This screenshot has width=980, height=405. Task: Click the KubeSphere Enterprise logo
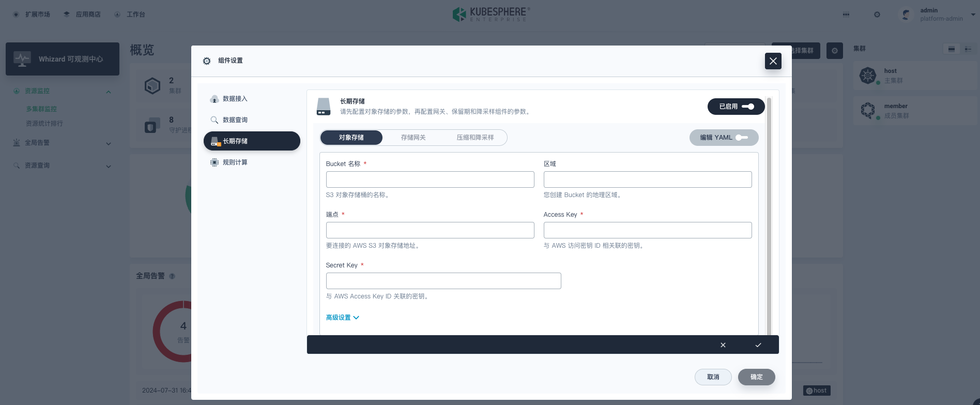(x=491, y=14)
